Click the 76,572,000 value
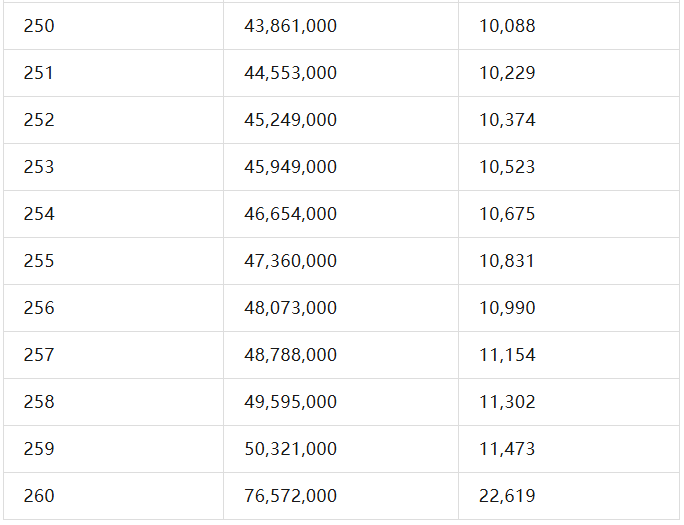Viewport: 684px width, 525px height. pos(290,496)
